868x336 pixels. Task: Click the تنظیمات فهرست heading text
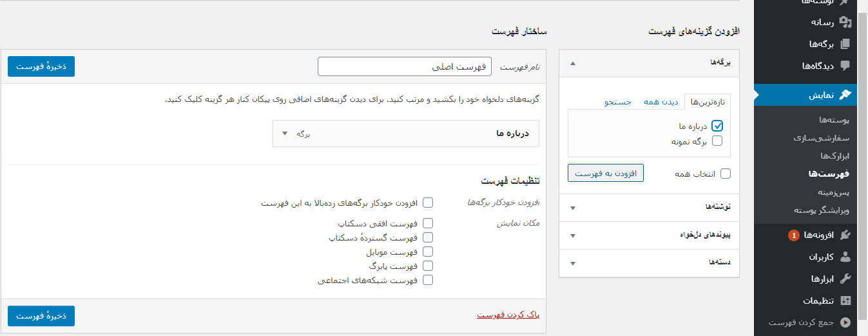click(510, 181)
